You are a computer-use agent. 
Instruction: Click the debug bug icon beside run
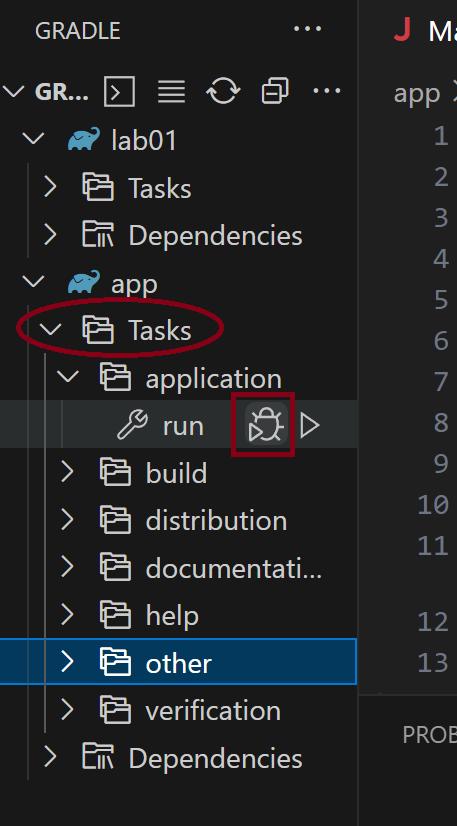pyautogui.click(x=267, y=425)
